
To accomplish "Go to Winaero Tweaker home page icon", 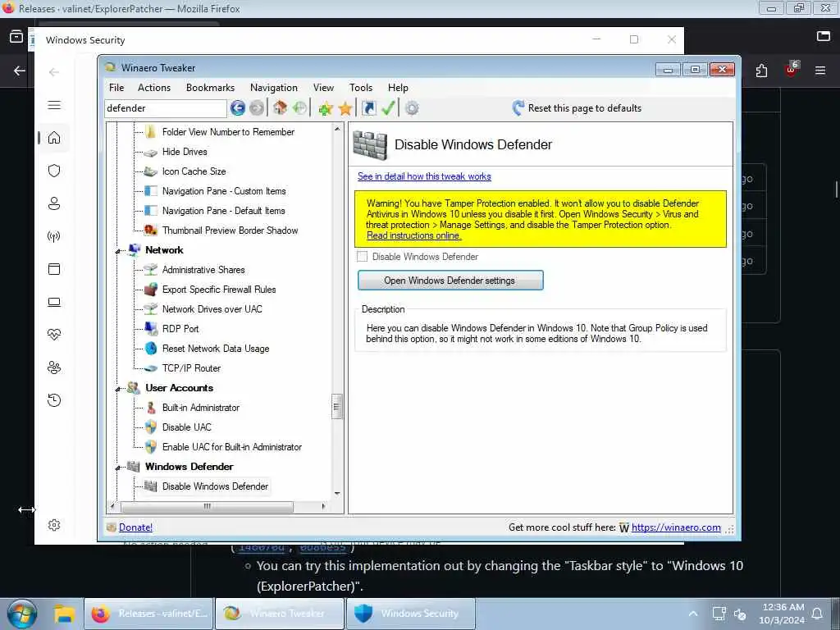I will [x=280, y=108].
